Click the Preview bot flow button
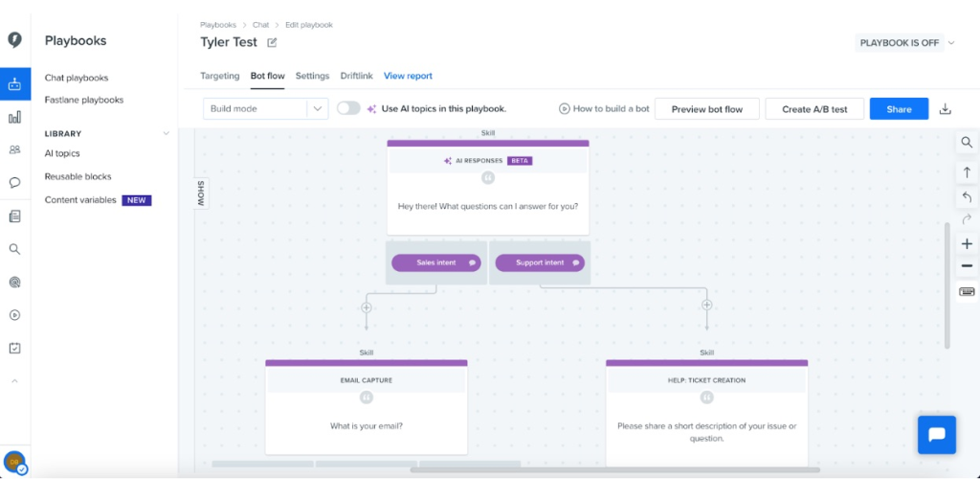The width and height of the screenshot is (980, 479). point(706,109)
